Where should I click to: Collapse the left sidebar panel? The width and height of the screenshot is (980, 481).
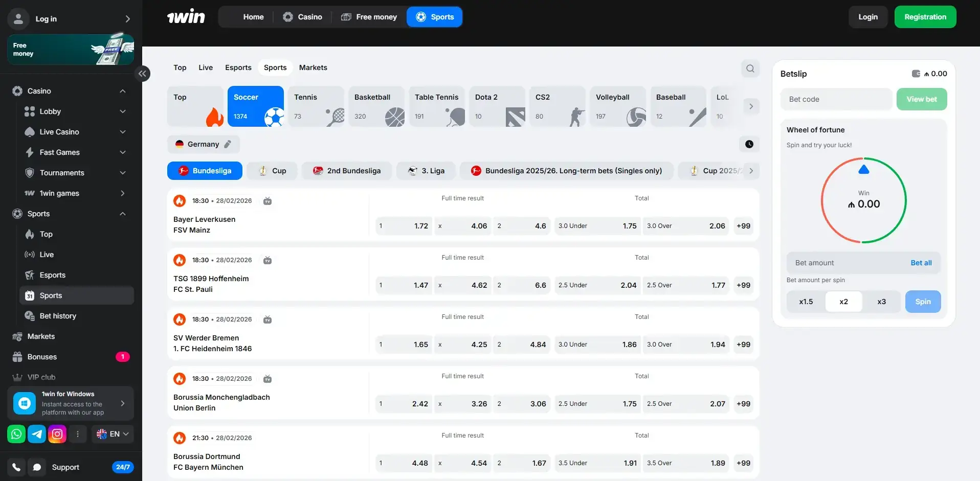[142, 74]
